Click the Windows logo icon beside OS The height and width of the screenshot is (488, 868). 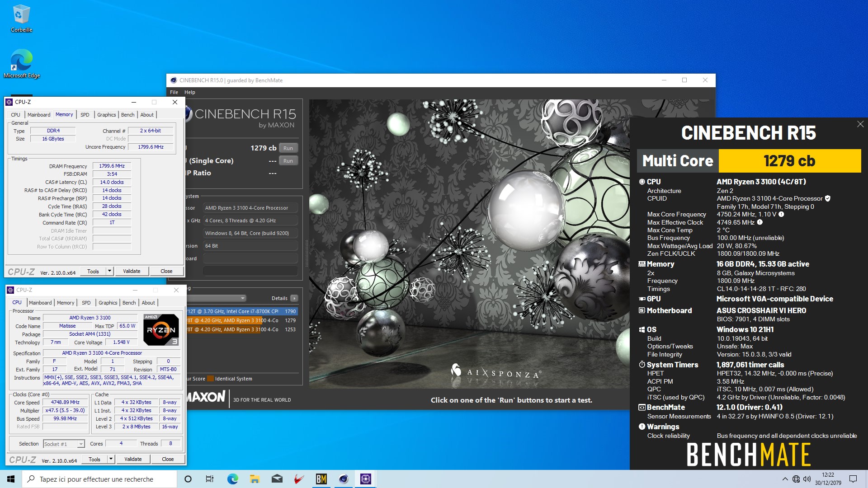[642, 329]
